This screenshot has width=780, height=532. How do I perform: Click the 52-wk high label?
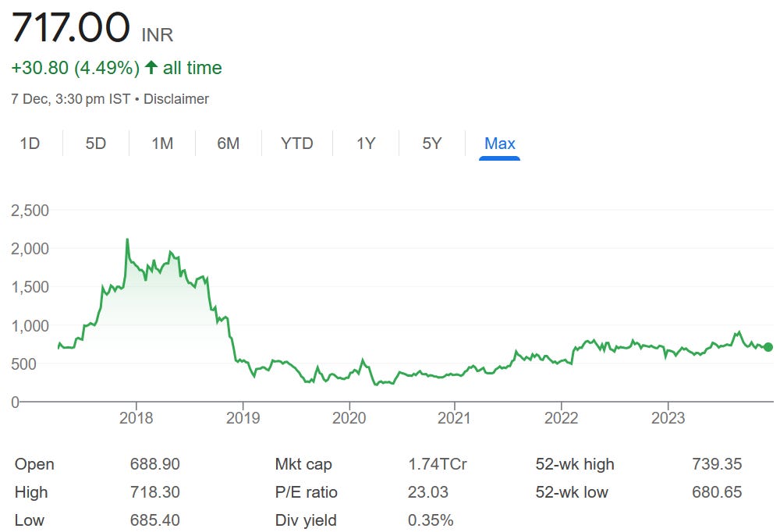pyautogui.click(x=575, y=464)
